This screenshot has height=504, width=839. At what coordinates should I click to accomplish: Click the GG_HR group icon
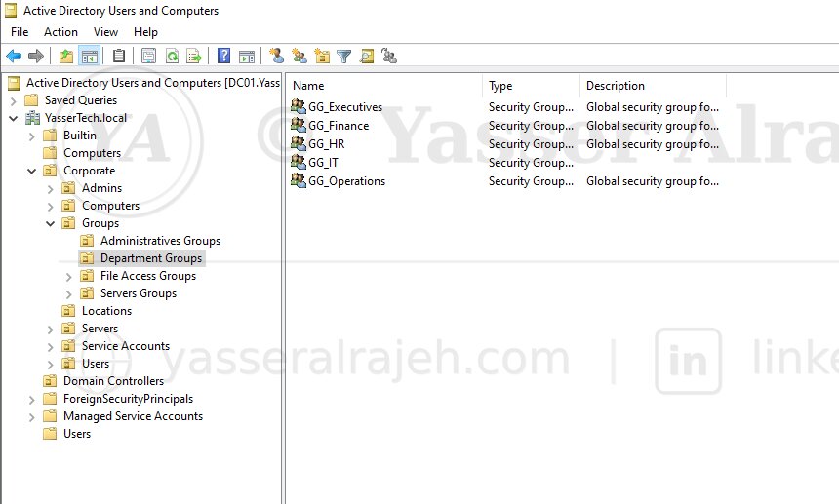[x=298, y=143]
